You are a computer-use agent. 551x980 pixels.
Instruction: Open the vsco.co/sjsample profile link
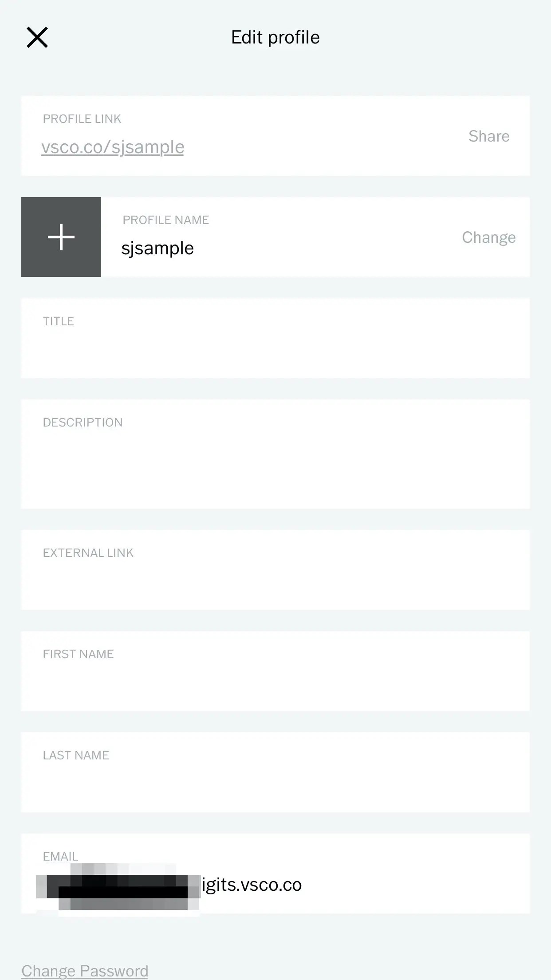113,147
